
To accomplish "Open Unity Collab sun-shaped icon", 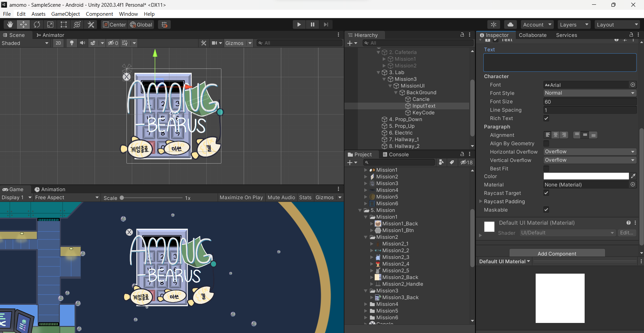I will coord(494,24).
